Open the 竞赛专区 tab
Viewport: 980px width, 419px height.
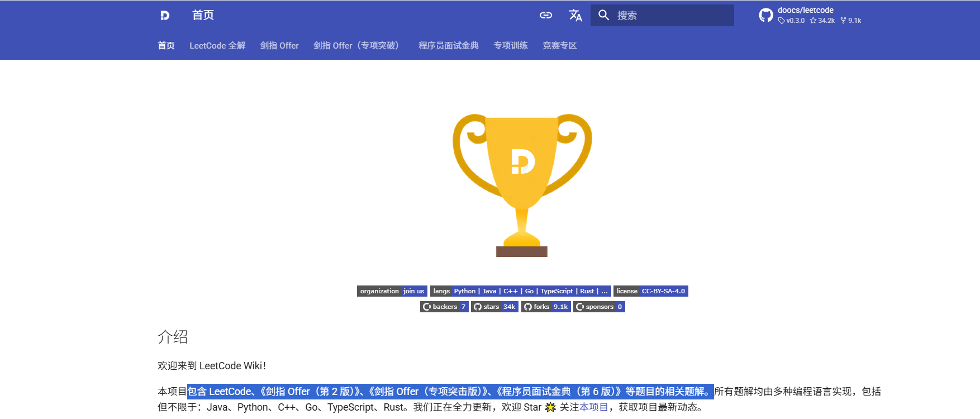pos(559,45)
